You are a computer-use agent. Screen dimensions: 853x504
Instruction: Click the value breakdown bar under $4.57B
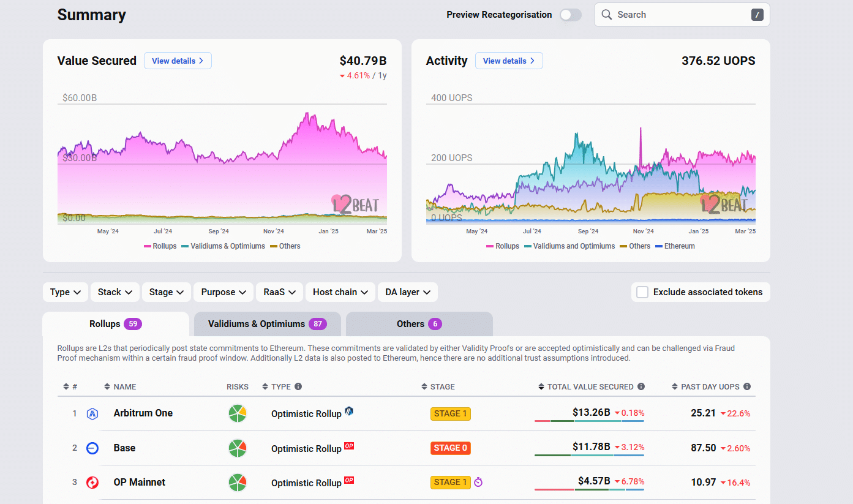pos(589,490)
